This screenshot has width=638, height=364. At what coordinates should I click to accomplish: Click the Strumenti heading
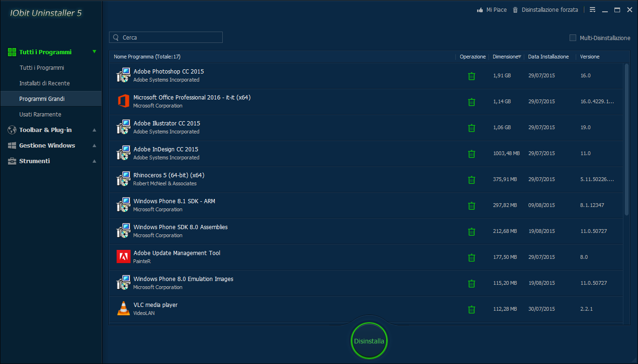(x=34, y=161)
